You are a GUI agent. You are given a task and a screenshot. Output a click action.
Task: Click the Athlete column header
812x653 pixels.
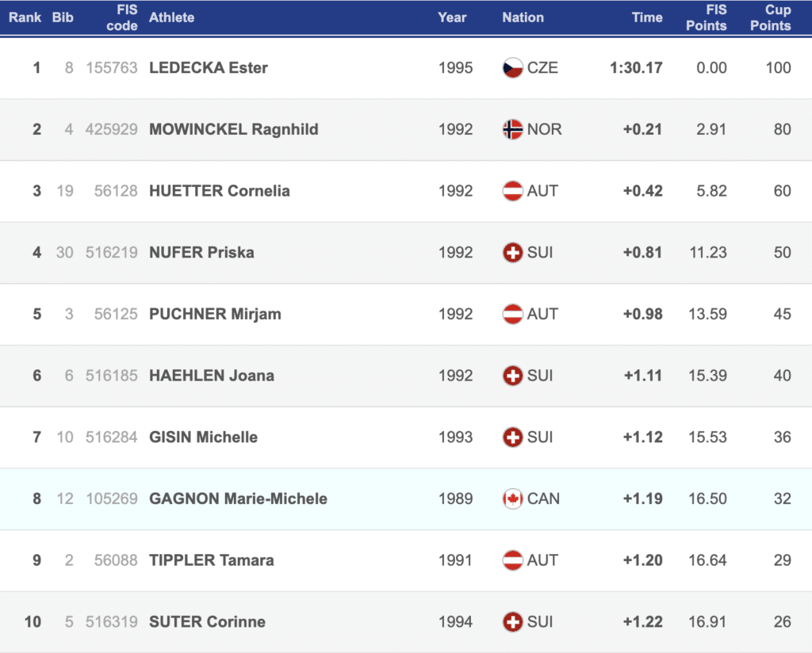[171, 17]
